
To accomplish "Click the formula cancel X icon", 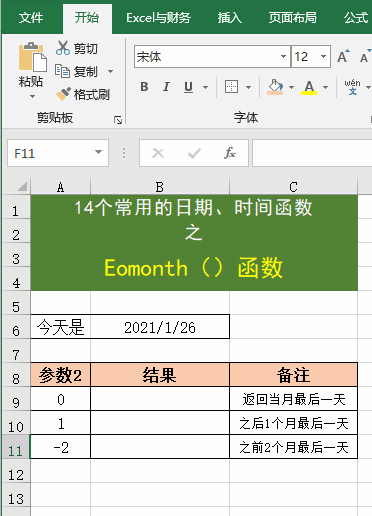I will 158,153.
